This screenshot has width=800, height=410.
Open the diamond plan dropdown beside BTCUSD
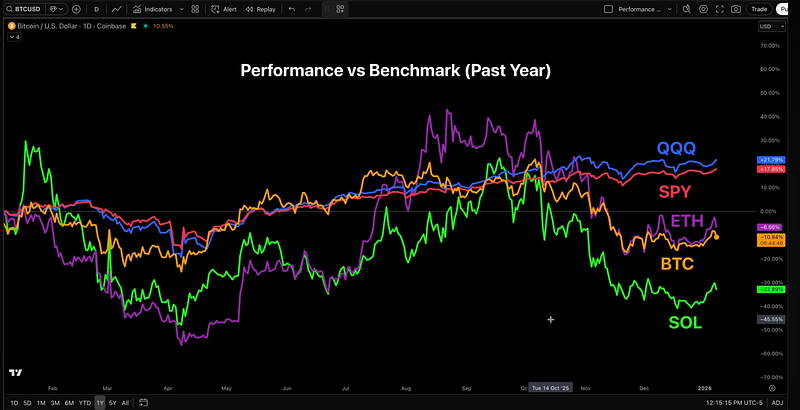56,9
